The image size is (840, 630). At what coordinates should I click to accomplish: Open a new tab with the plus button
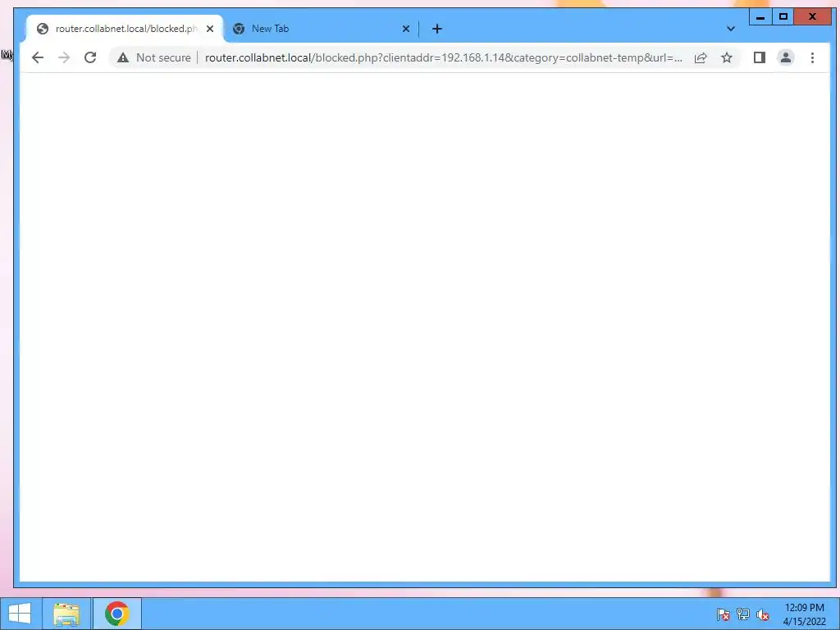click(x=437, y=29)
